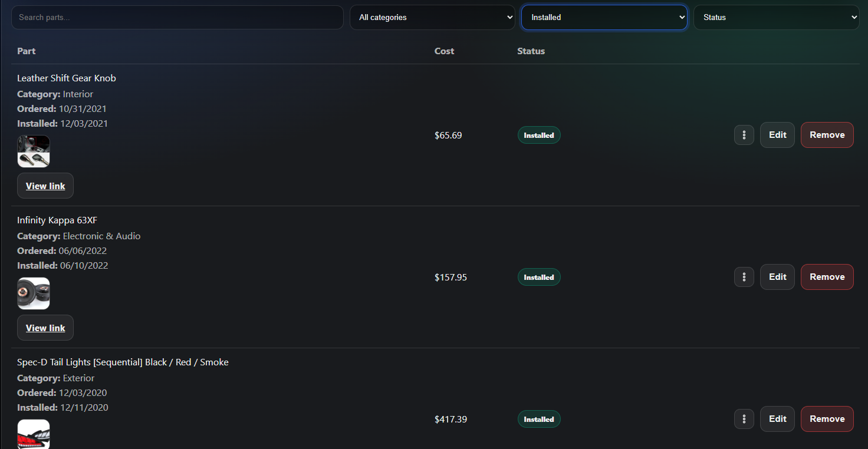Click Ordered: 06/06/2022 date
This screenshot has height=449, width=868.
point(62,251)
